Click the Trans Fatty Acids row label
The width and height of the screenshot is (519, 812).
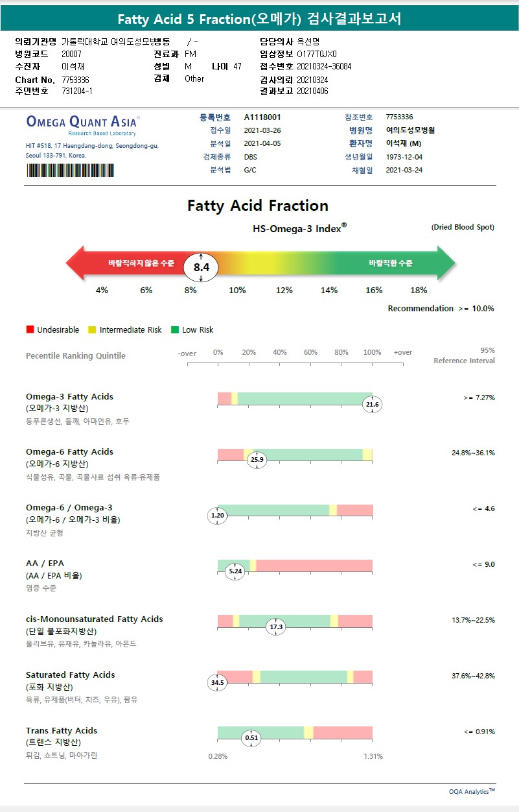point(62,730)
